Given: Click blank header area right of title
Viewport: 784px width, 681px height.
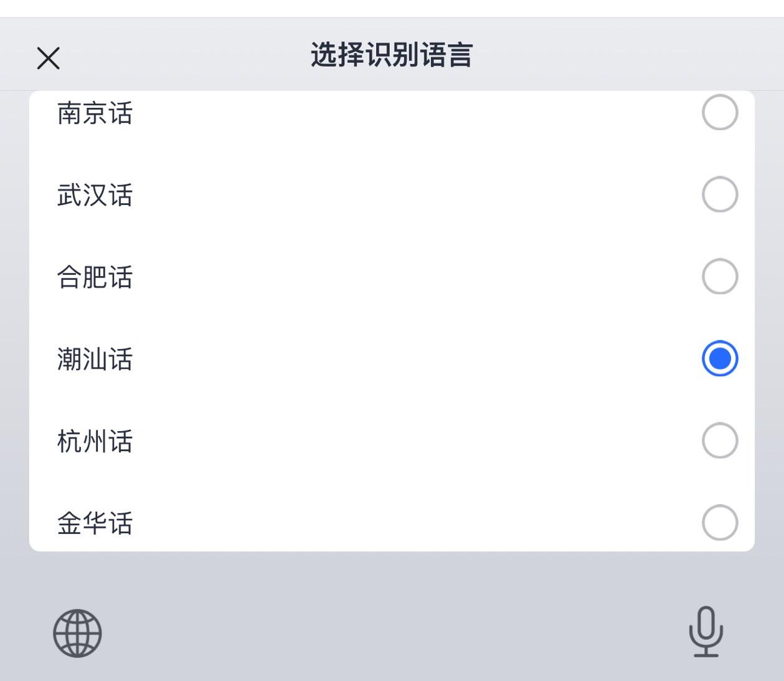Looking at the screenshot, I should tap(623, 55).
